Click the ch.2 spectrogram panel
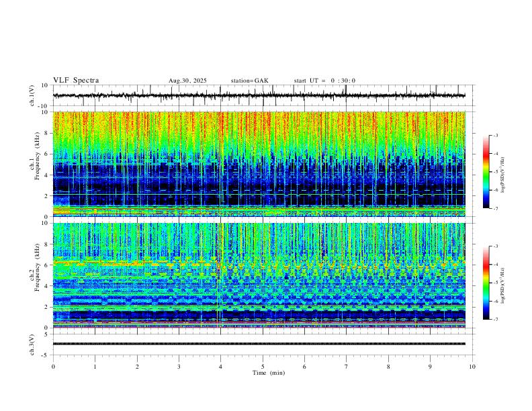The height and width of the screenshot is (411, 532). click(x=259, y=275)
